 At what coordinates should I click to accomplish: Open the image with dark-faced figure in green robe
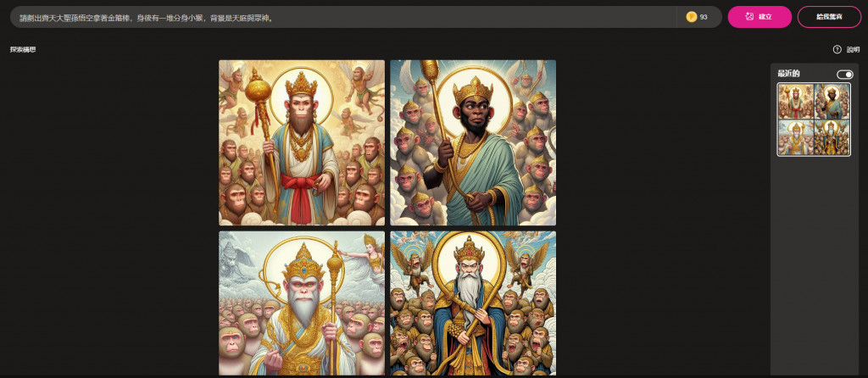[x=473, y=142]
